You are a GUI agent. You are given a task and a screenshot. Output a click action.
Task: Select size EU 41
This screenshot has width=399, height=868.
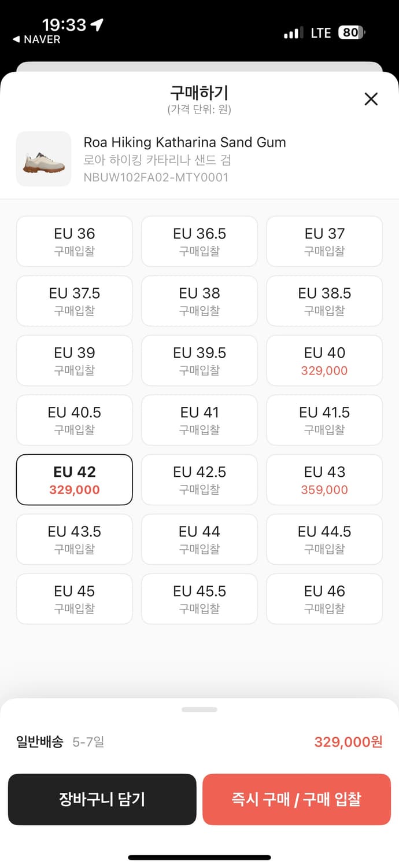199,420
